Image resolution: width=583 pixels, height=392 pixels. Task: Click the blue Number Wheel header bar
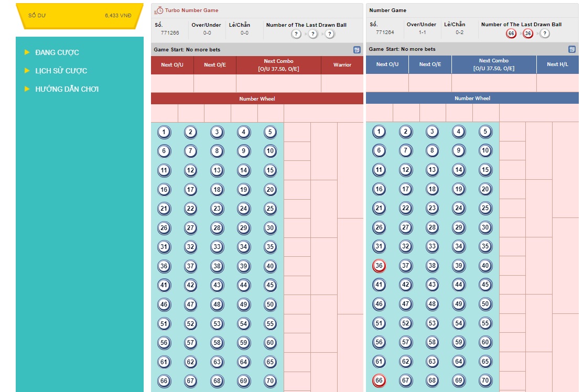[472, 98]
